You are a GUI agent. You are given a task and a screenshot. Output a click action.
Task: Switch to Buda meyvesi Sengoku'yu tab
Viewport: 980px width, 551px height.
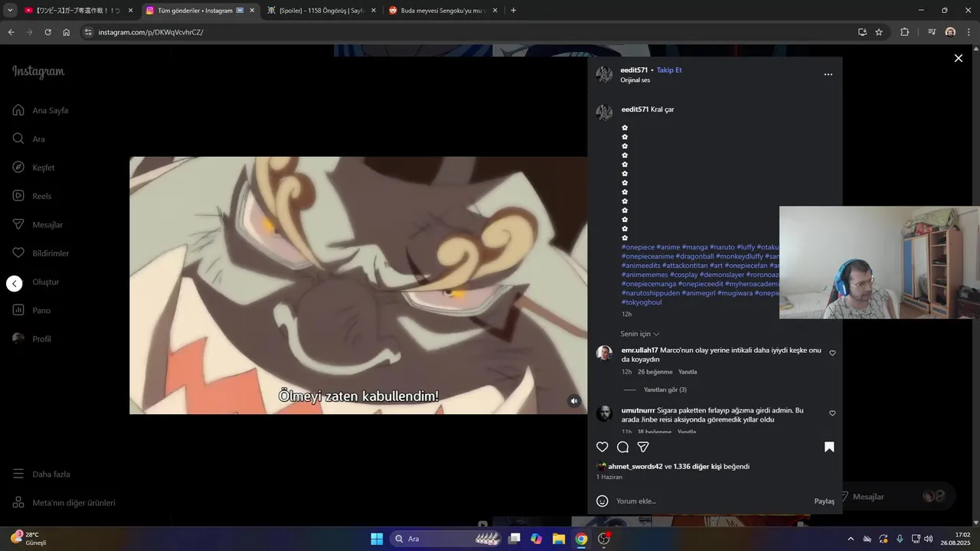(x=443, y=11)
